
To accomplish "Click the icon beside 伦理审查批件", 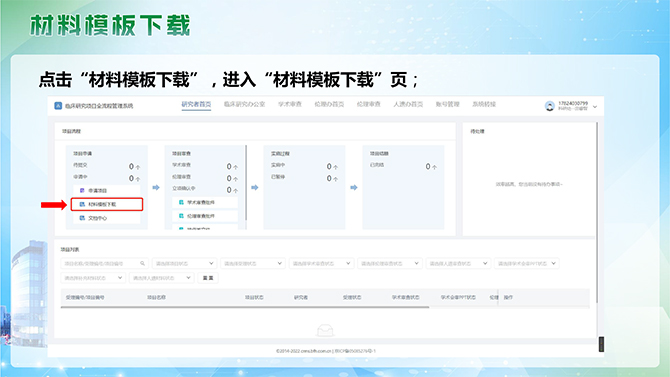I will [181, 216].
